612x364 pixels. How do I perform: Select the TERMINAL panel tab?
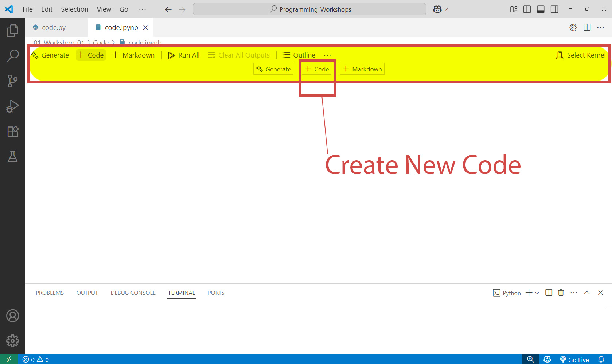pyautogui.click(x=182, y=293)
